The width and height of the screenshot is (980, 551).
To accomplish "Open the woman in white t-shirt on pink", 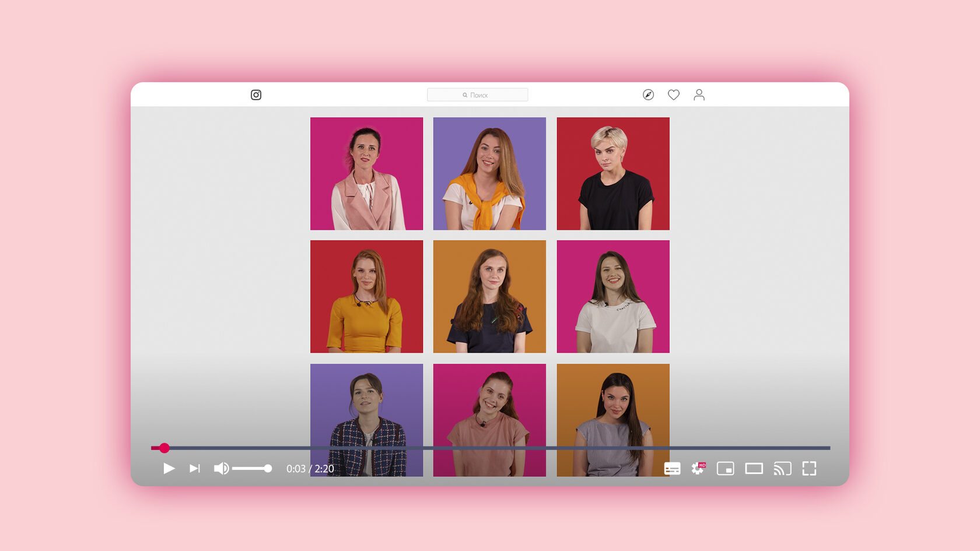I will (x=613, y=296).
